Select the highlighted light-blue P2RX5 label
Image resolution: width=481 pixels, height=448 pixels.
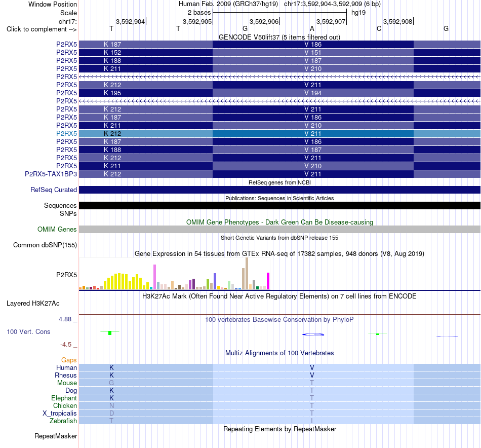pos(66,134)
